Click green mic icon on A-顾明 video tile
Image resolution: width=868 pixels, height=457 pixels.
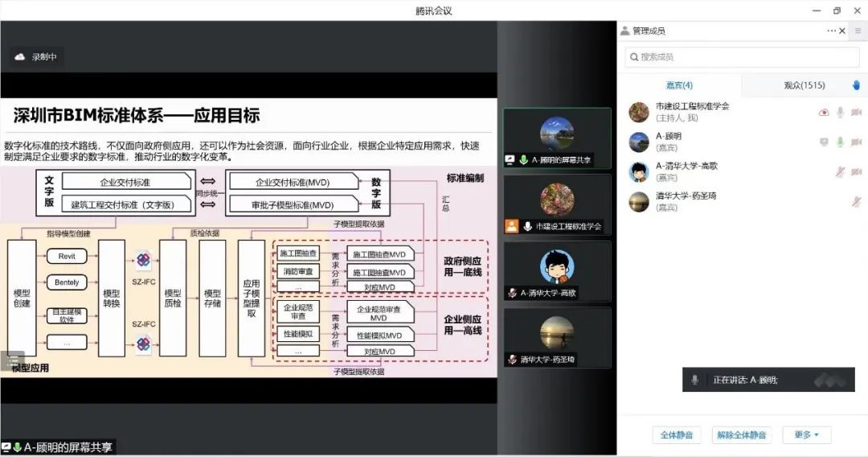pyautogui.click(x=523, y=160)
